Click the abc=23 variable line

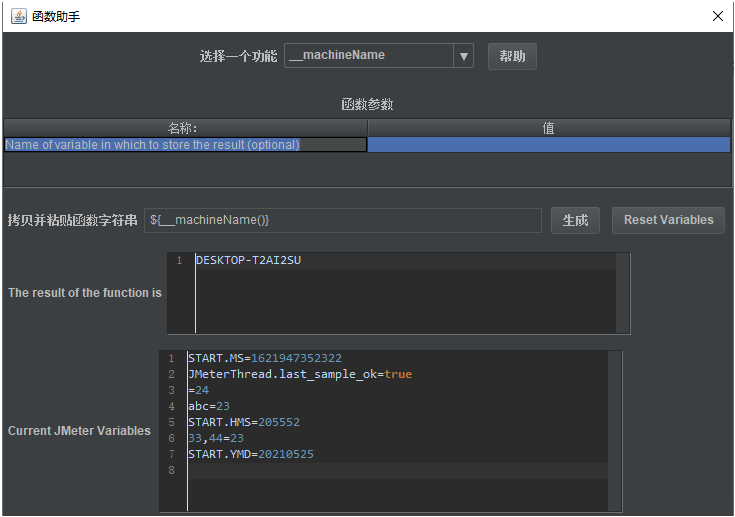tap(209, 406)
